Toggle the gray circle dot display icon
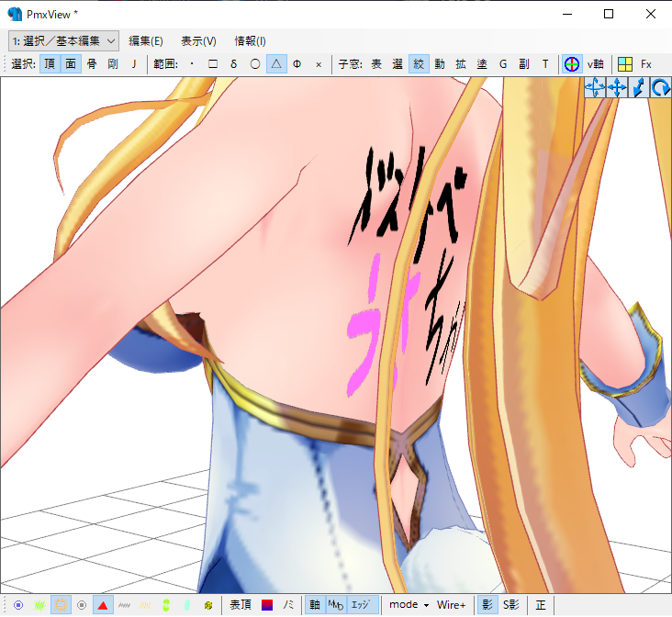 point(82,605)
